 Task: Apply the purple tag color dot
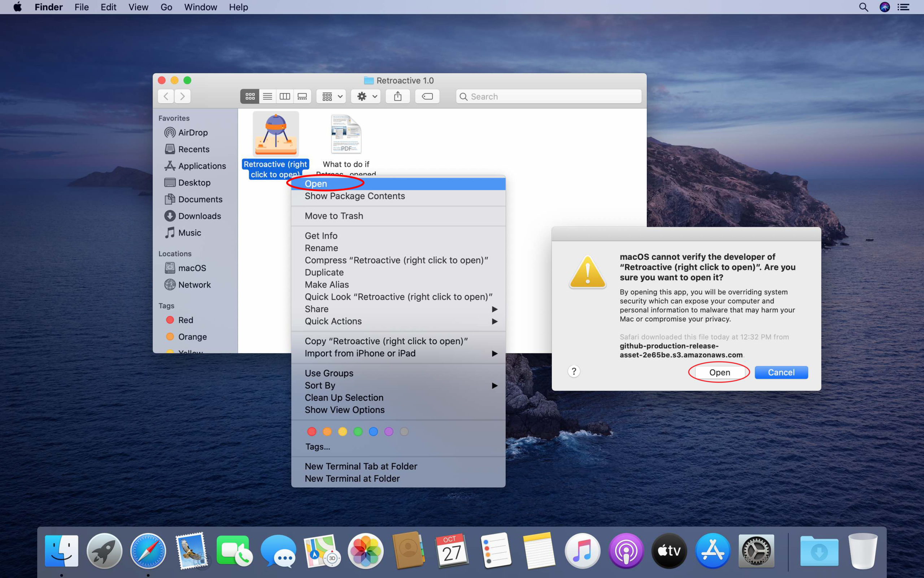click(x=389, y=432)
